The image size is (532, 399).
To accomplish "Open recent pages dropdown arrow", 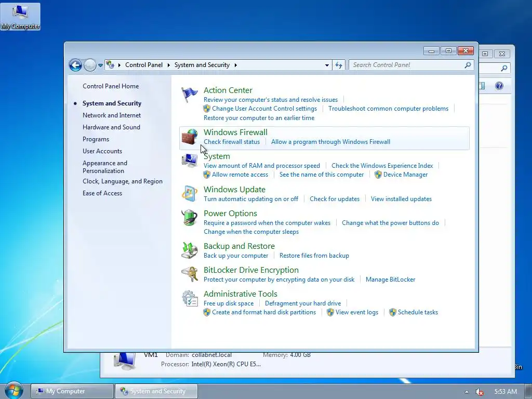I will [x=100, y=65].
